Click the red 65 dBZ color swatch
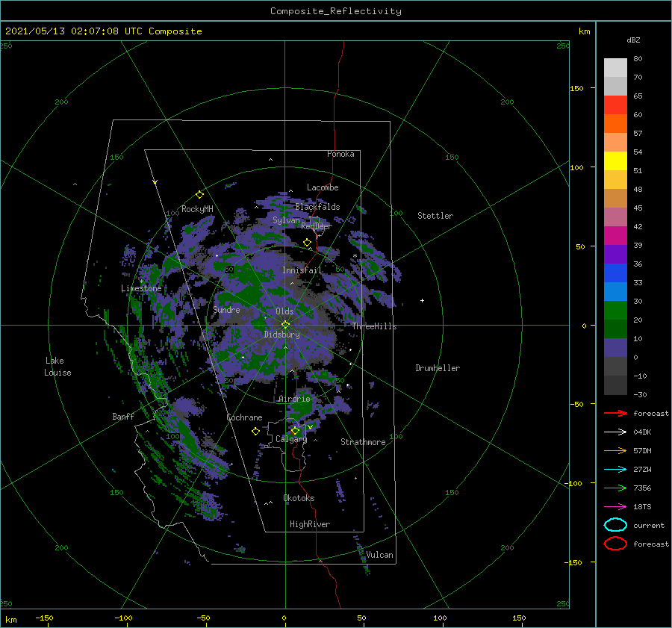This screenshot has height=628, width=672. 615,105
